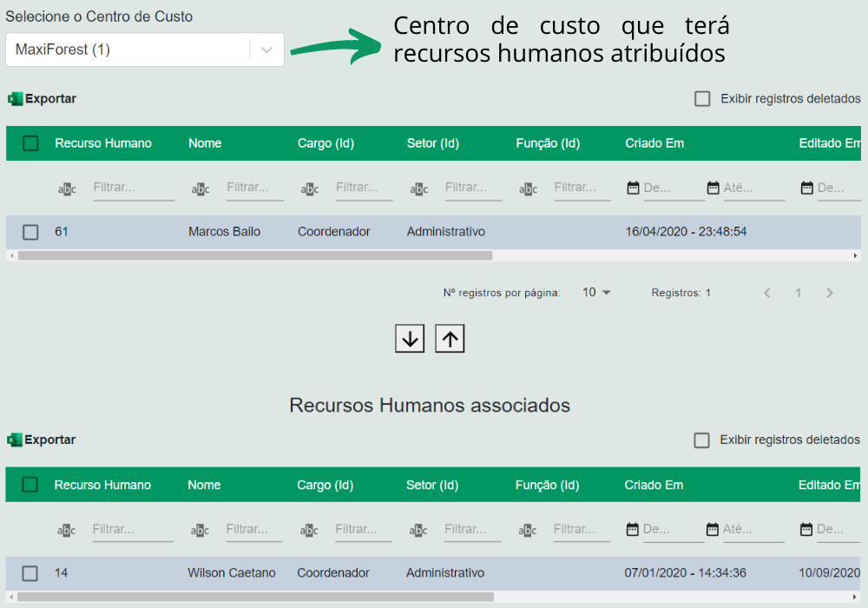This screenshot has width=868, height=608.
Task: Tick the checkbox for Wilson Caetano's row
Action: (30, 573)
